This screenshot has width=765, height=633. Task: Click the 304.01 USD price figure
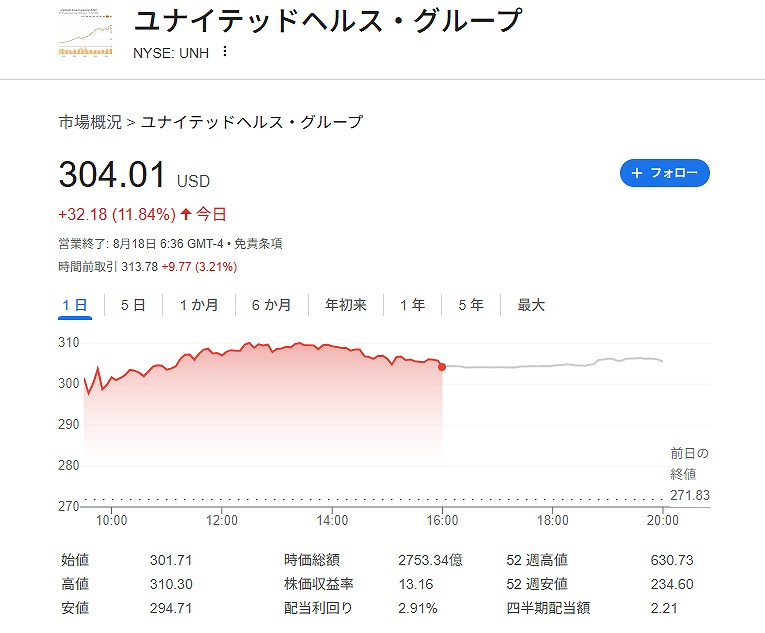[x=134, y=175]
